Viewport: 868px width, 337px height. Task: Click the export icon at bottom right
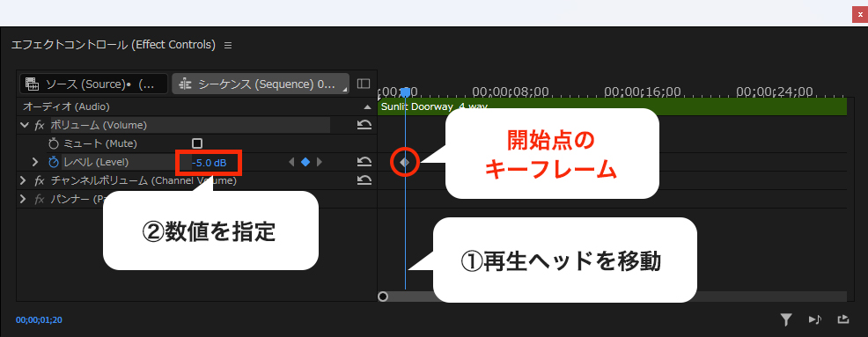[x=842, y=319]
